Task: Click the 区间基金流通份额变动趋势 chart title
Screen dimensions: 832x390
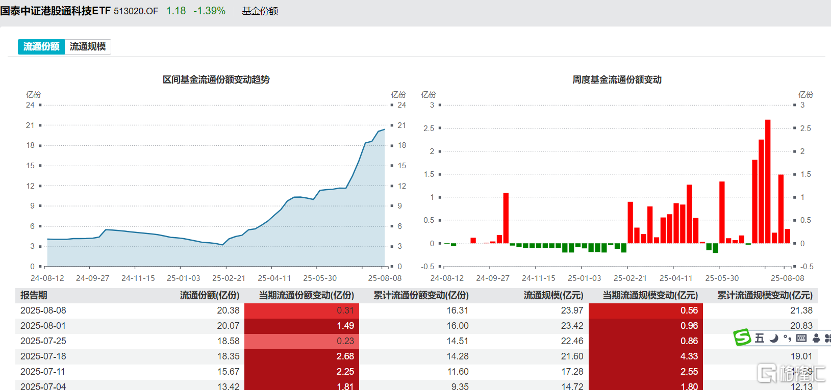Action: pos(216,80)
